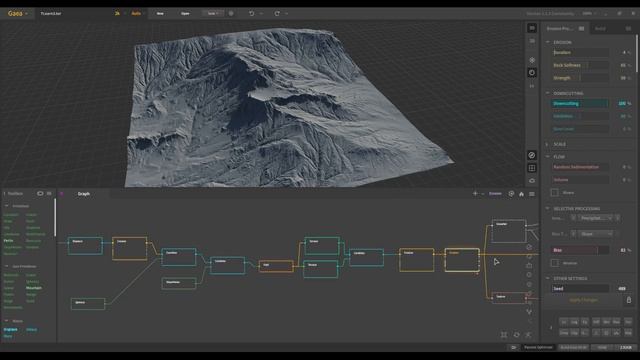Click the Seed input field
Image resolution: width=640 pixels, height=360 pixels.
point(580,289)
